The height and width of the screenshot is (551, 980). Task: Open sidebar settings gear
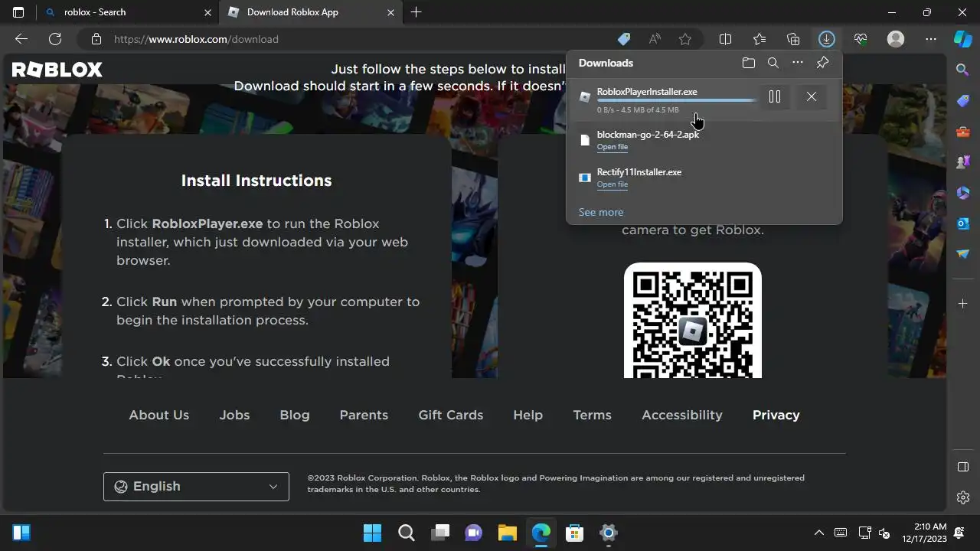pos(963,497)
